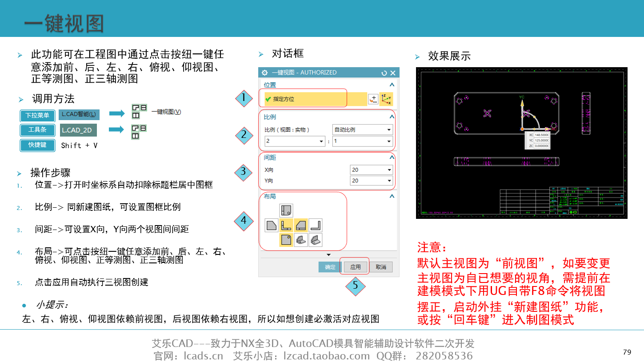644x363 pixels.
Task: Click the narrow side view in drawing
Action: [x=586, y=113]
